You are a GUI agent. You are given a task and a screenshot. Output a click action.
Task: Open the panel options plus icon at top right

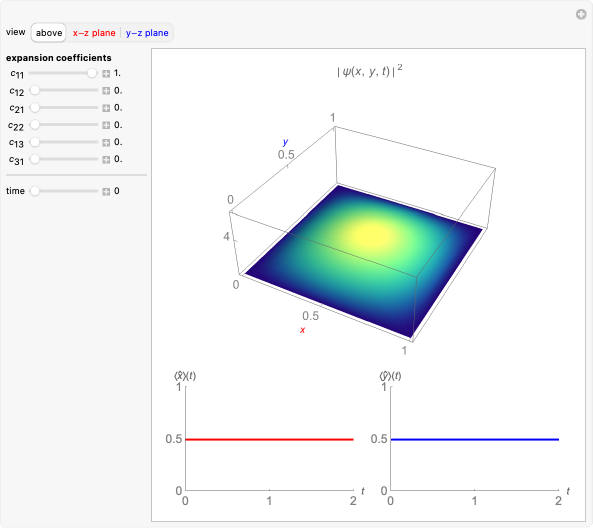point(581,14)
